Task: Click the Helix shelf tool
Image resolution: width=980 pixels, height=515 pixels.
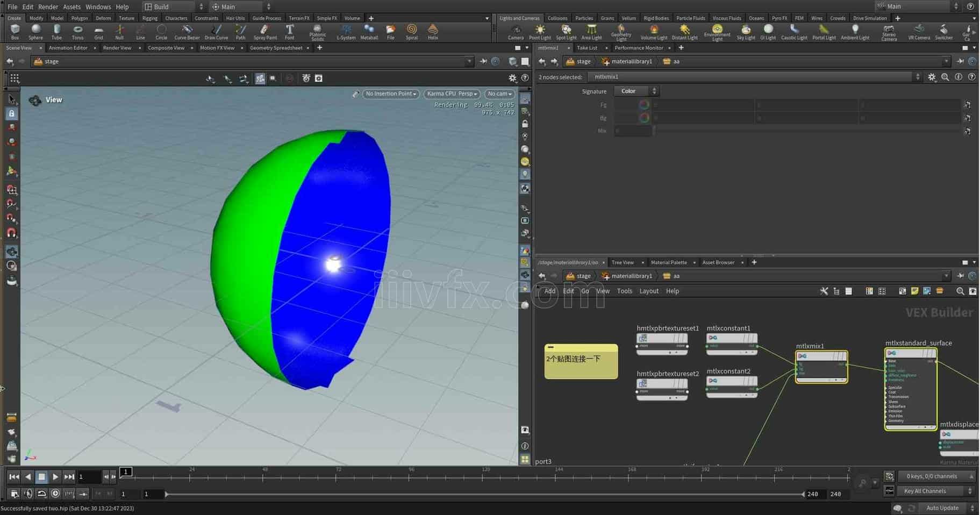Action: 433,31
